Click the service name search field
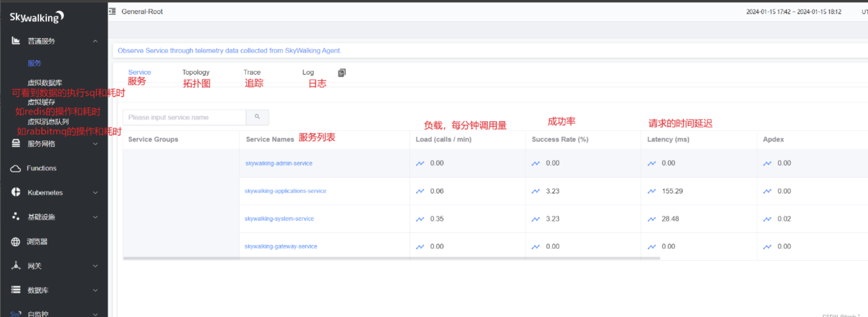 (184, 117)
